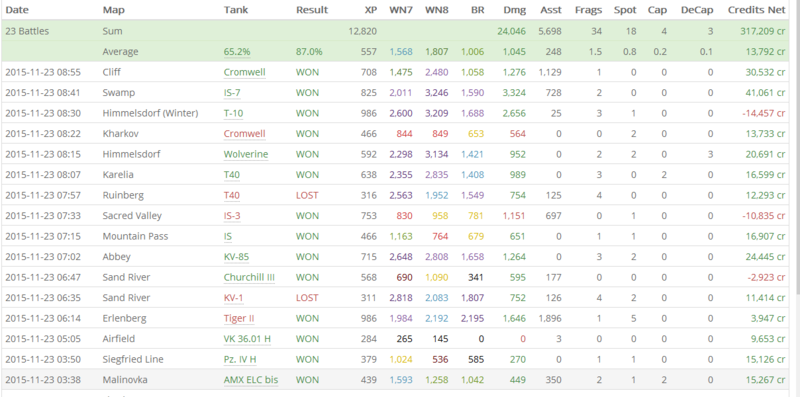Sort by the BR column header
The width and height of the screenshot is (800, 397).
click(x=478, y=10)
